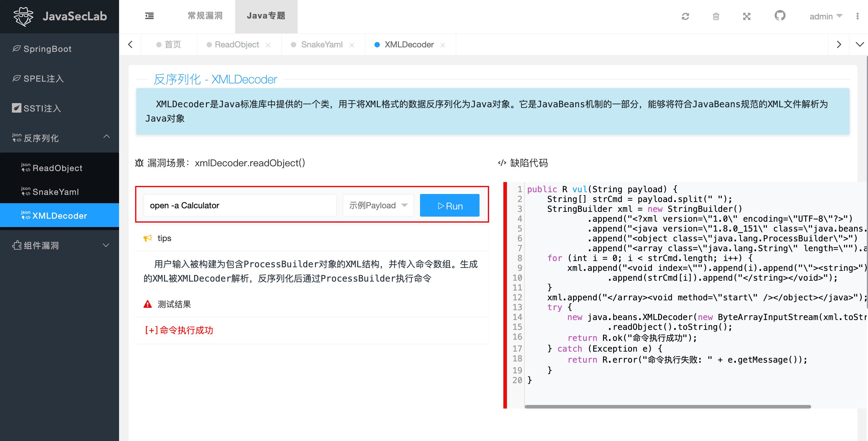Switch to the 常规漏洞 top menu
868x441 pixels.
coord(205,15)
